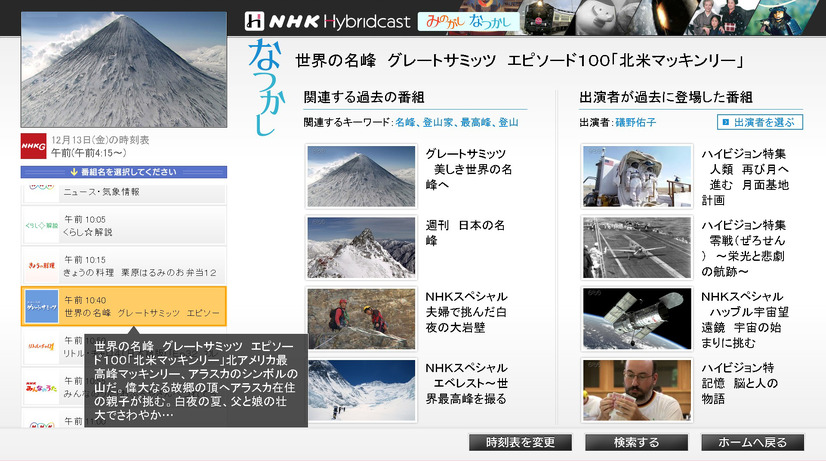Open keyword link 名峰
Viewport: 826px width, 461px height.
point(405,122)
